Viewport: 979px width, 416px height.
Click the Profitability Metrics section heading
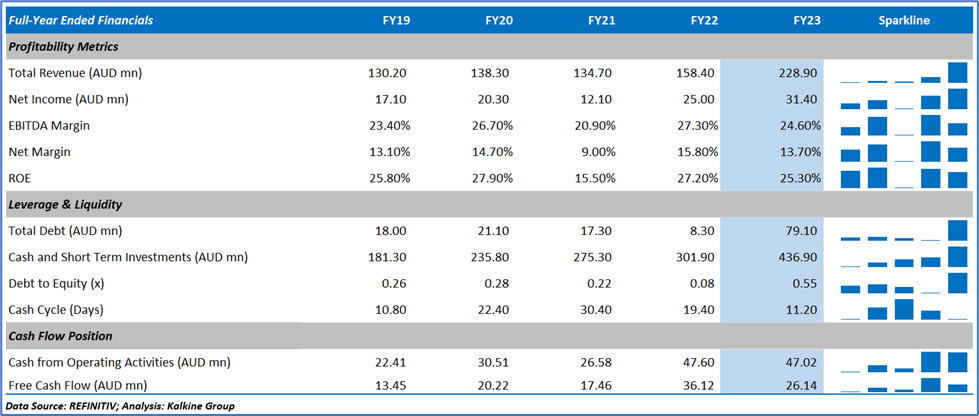point(63,46)
